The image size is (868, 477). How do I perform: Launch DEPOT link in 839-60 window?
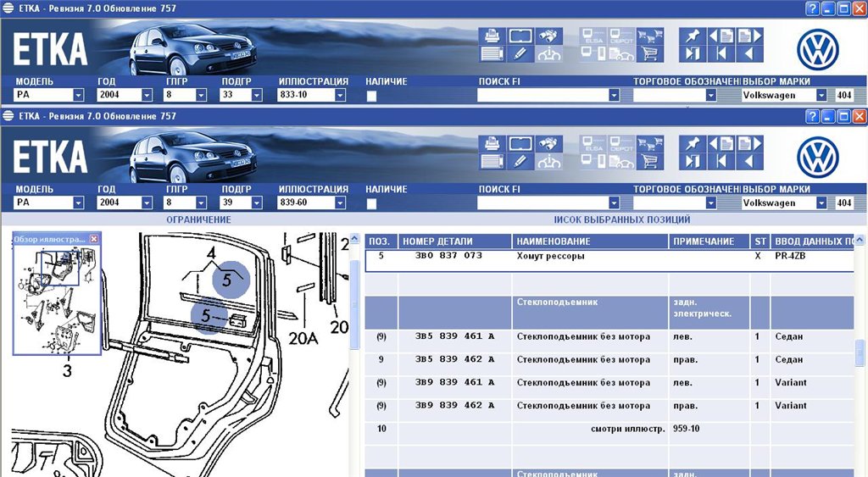621,144
